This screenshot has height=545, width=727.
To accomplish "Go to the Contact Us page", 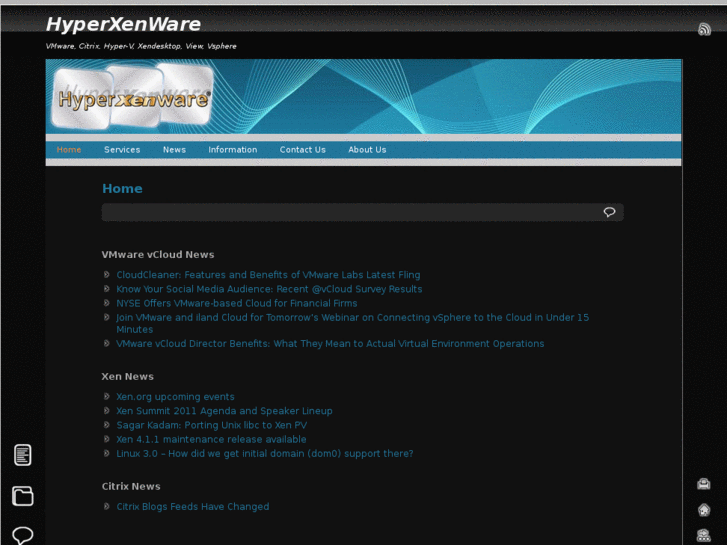I will [303, 150].
